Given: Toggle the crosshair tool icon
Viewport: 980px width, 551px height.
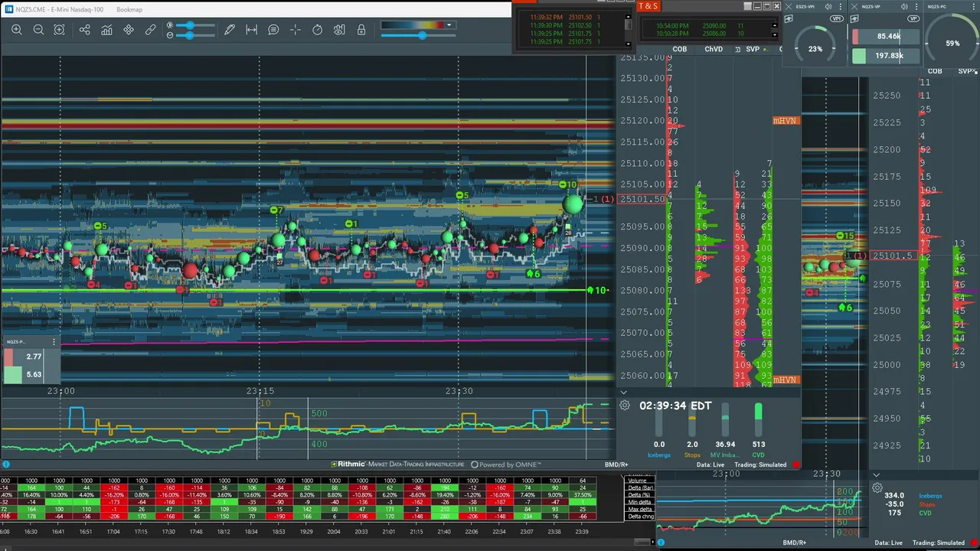Looking at the screenshot, I should pyautogui.click(x=296, y=30).
